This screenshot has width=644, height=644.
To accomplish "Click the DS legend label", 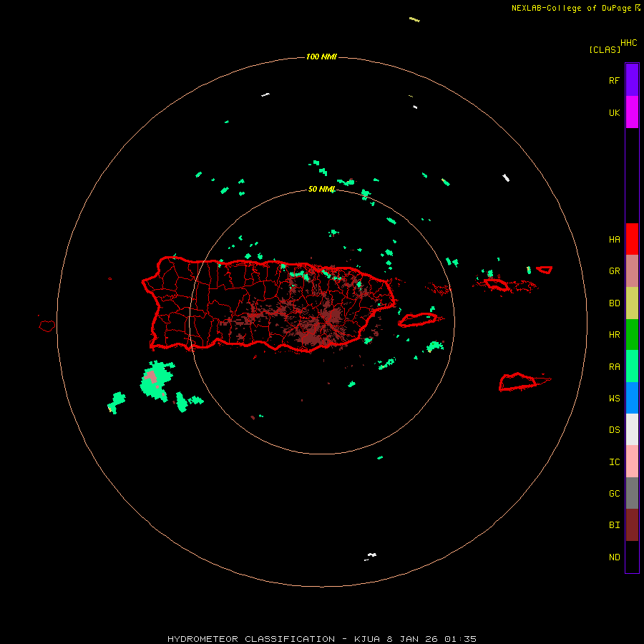I will click(x=614, y=430).
